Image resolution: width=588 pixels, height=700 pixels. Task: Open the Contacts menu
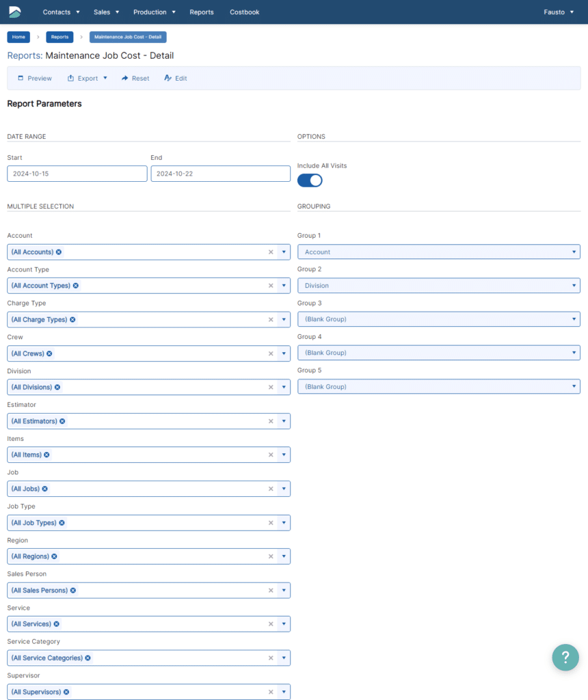point(61,12)
